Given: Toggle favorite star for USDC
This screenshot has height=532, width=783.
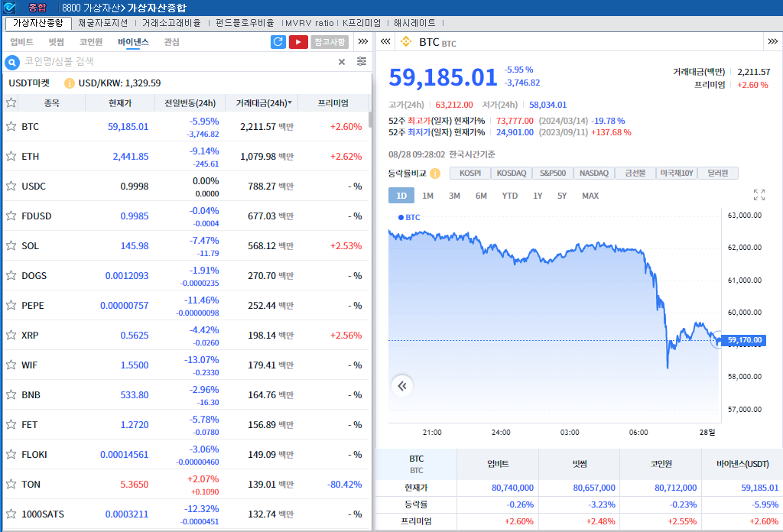Looking at the screenshot, I should 11,187.
